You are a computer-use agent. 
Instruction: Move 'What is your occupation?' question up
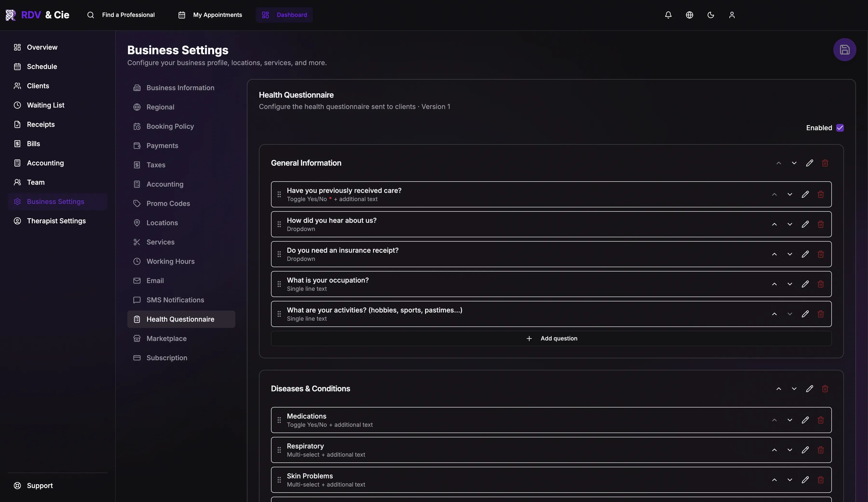click(x=774, y=284)
